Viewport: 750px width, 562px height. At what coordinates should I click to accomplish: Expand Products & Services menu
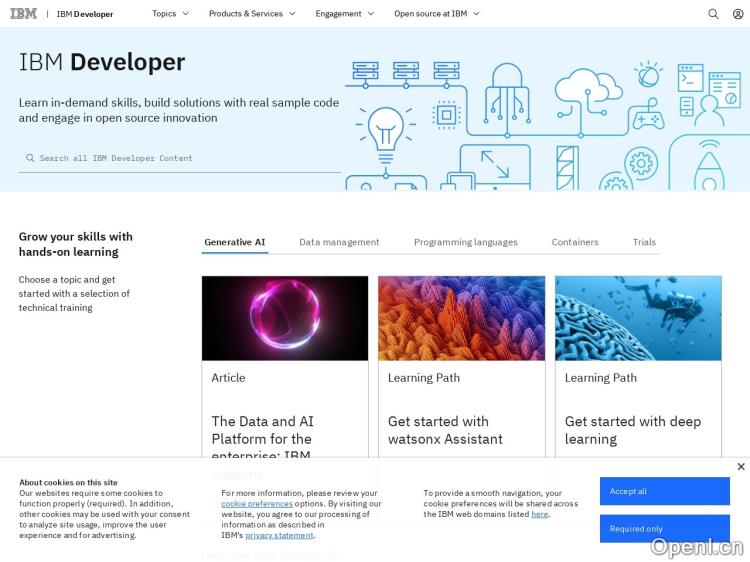coord(252,14)
